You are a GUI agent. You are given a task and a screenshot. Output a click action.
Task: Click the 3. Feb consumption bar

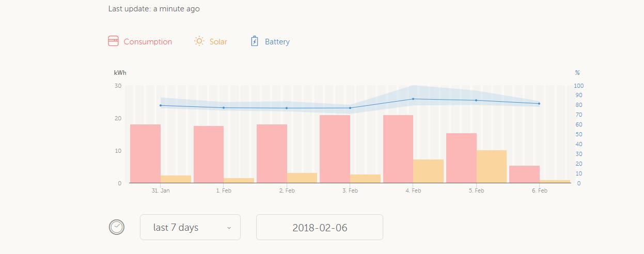pos(335,149)
